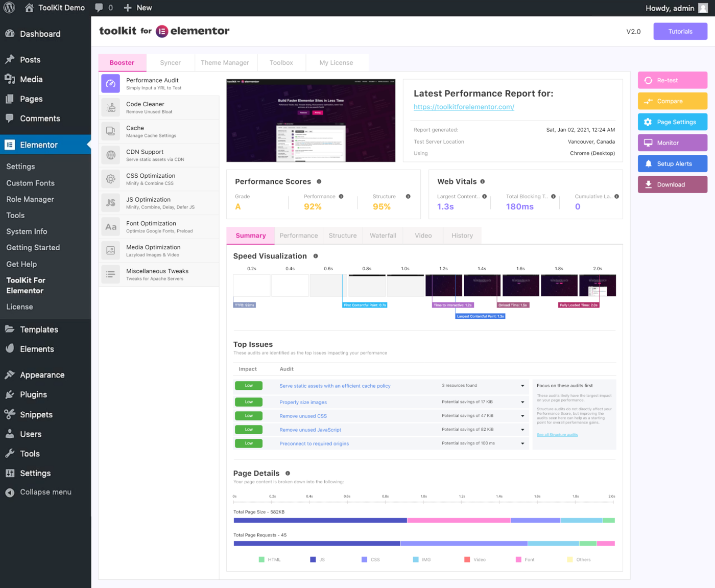Click the WordPress logo in admin bar
715x588 pixels.
[x=9, y=8]
